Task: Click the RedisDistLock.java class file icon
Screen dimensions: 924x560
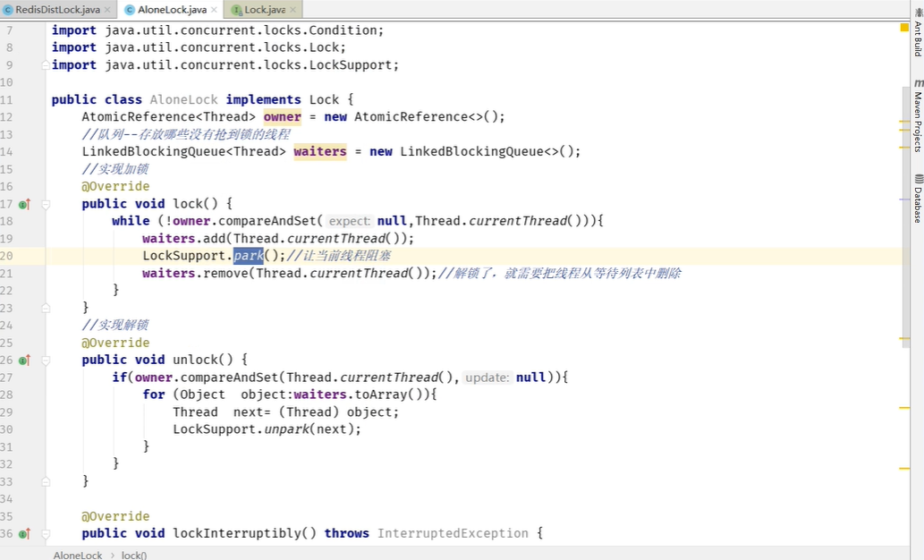Action: tap(8, 10)
